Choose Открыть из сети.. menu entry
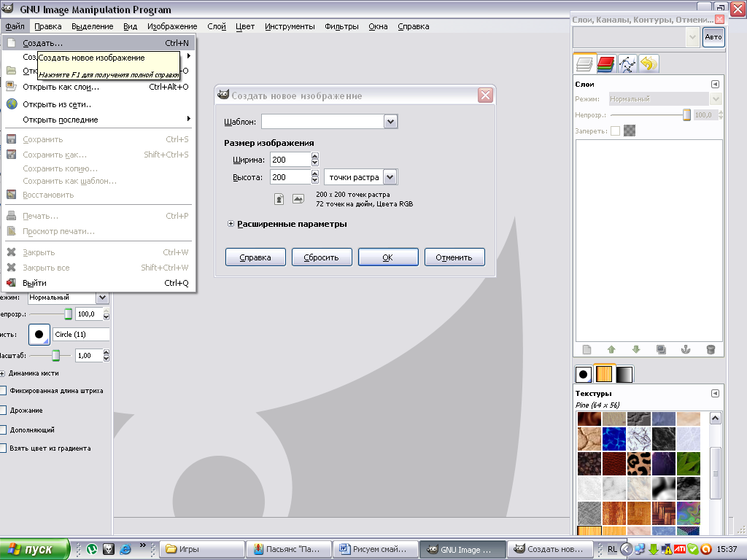Viewport: 747px width, 560px height. (99, 104)
